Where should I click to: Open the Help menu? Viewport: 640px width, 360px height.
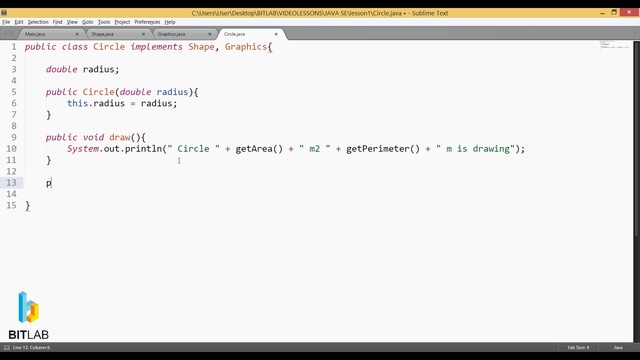coord(170,22)
